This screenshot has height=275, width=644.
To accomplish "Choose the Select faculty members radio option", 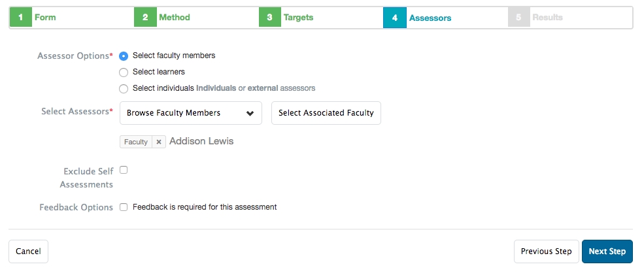I will point(124,56).
